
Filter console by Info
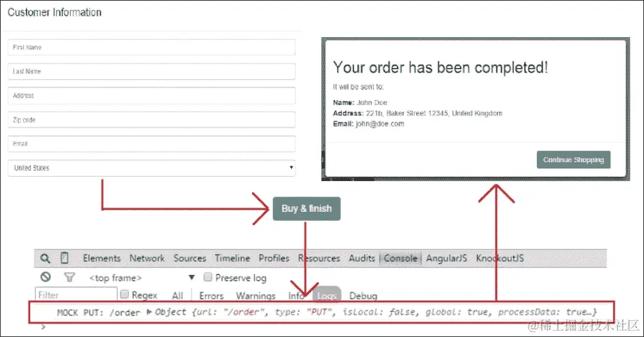coord(296,296)
